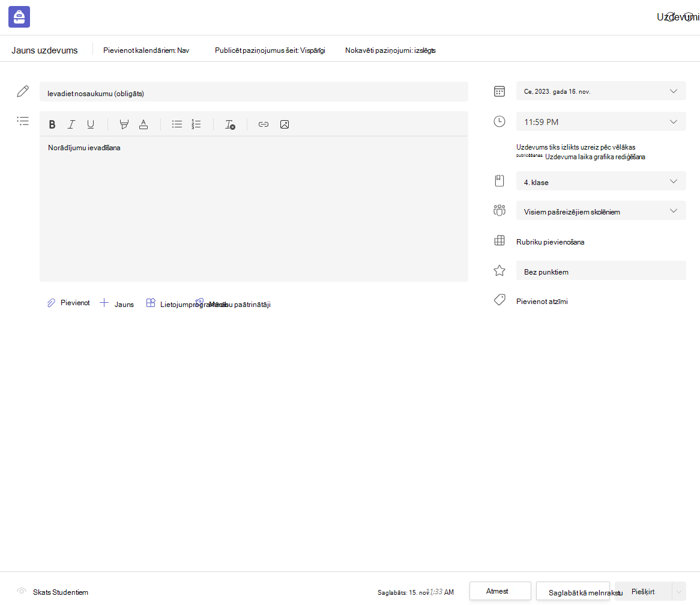Click the title field 'Ievadiet nosaukumu (obligāts)'
This screenshot has height=605, width=700.
click(x=253, y=91)
